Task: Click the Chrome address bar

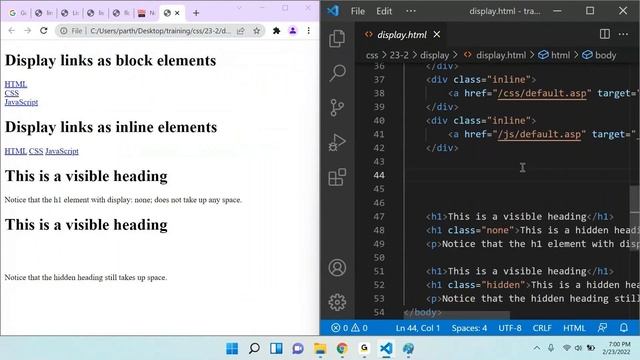Action: click(x=160, y=31)
